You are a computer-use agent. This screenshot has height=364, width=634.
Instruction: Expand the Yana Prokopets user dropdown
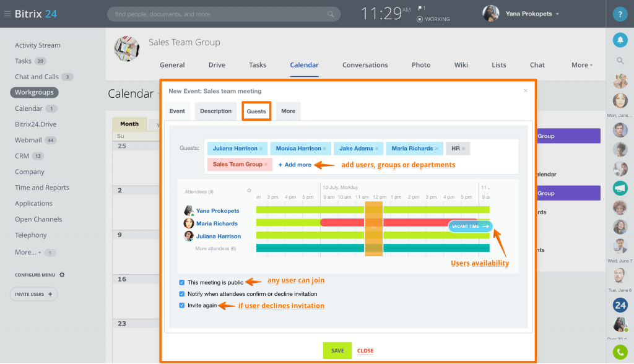[558, 14]
